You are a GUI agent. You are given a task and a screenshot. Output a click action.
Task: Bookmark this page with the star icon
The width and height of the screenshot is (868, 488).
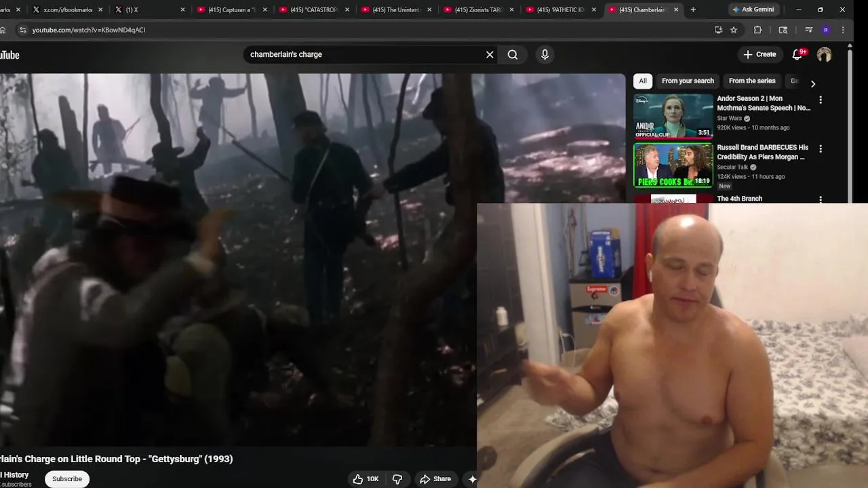[x=734, y=30]
